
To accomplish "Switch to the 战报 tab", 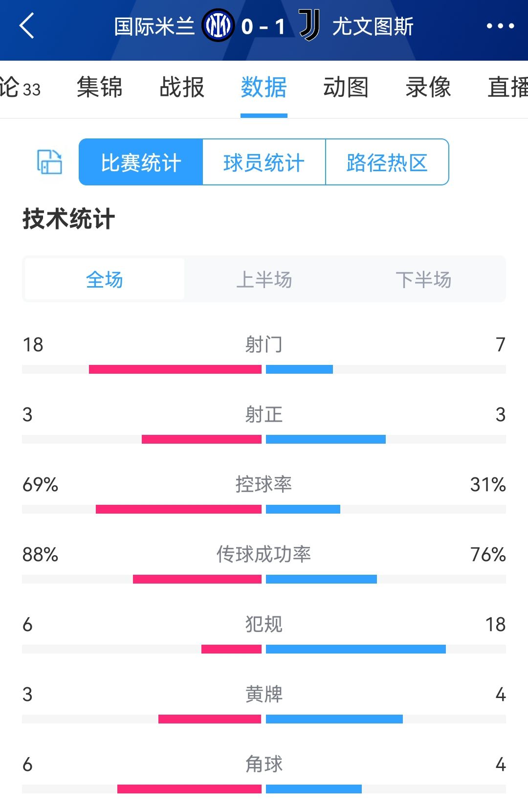I will (181, 88).
